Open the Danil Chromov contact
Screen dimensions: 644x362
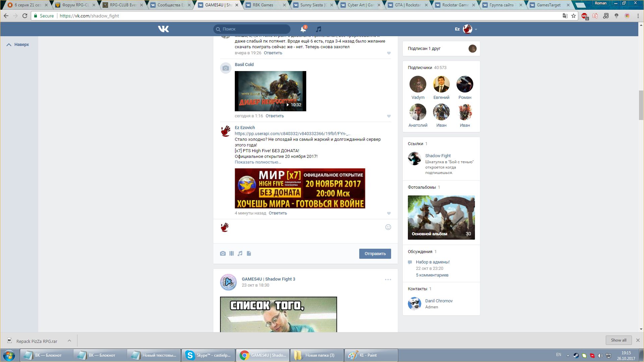pyautogui.click(x=439, y=301)
